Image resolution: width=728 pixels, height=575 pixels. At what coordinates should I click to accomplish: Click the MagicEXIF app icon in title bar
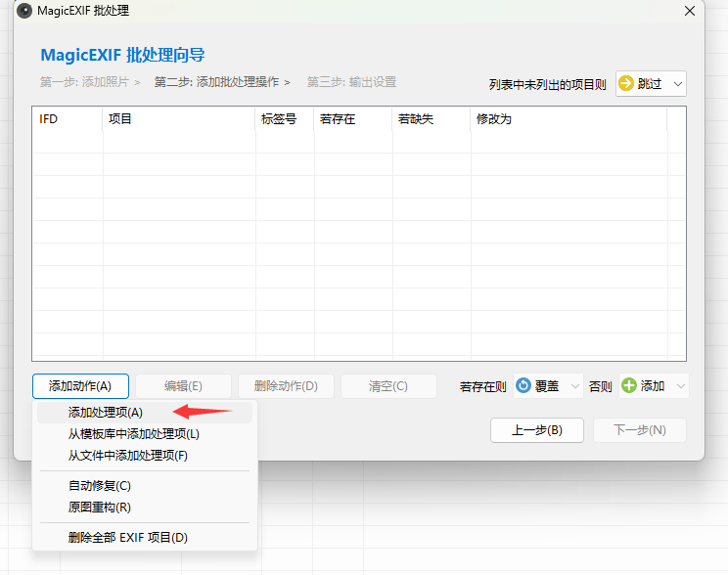click(x=24, y=11)
